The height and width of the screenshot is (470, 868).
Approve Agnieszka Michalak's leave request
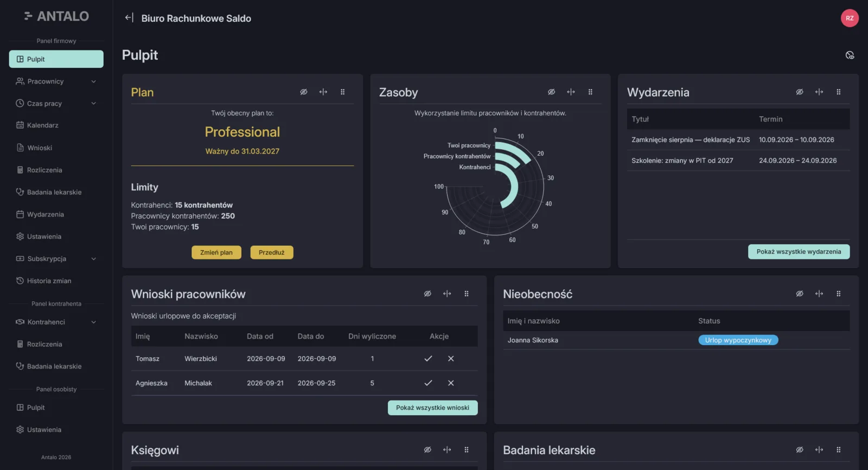(428, 383)
